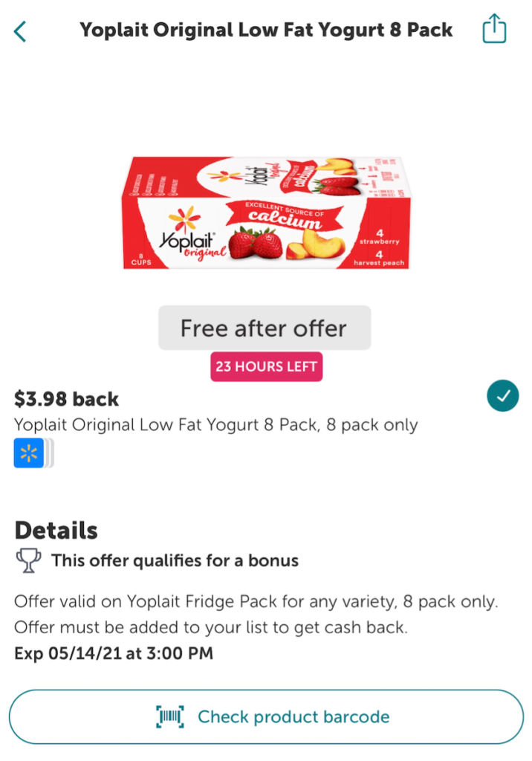The width and height of the screenshot is (532, 761).
Task: Tap the Yoplait yogurt product image
Action: pos(266,213)
